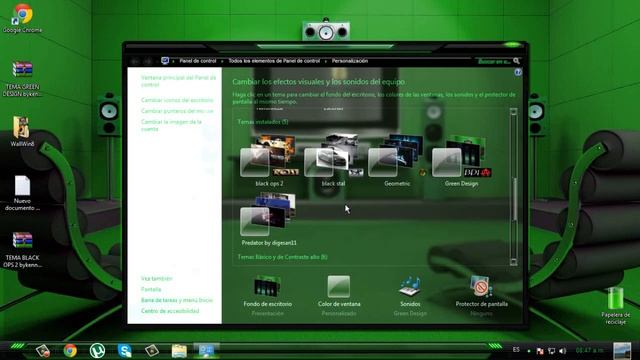640x360 pixels.
Task: Go back with the navigation arrow
Action: (x=135, y=61)
